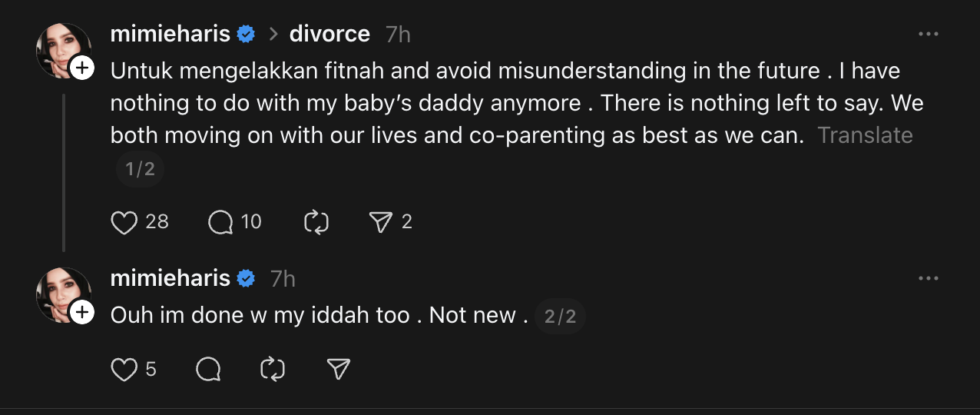980x415 pixels.
Task: Click the 1/2 thread counter badge
Action: click(141, 169)
